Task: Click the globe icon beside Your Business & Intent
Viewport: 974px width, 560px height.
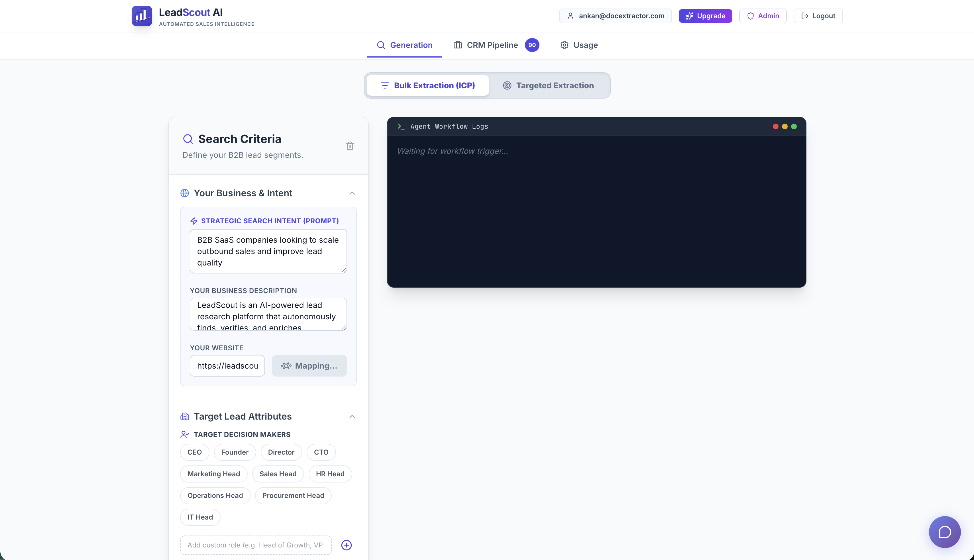Action: click(x=185, y=193)
